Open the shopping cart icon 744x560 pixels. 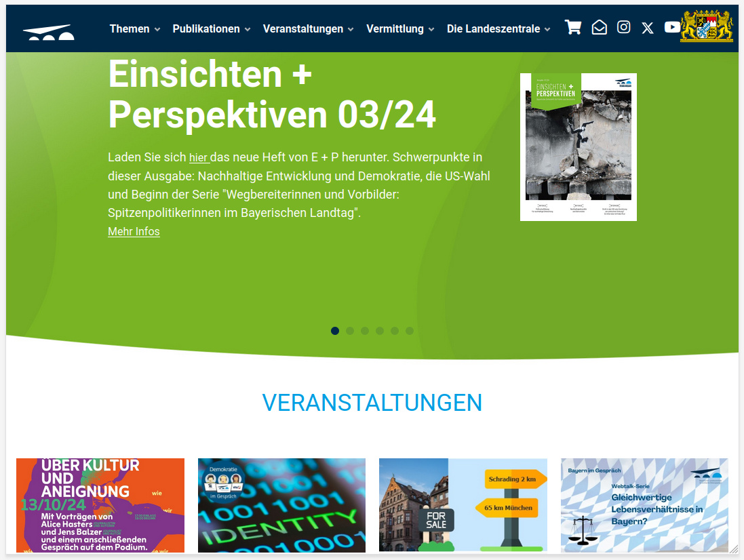(573, 27)
